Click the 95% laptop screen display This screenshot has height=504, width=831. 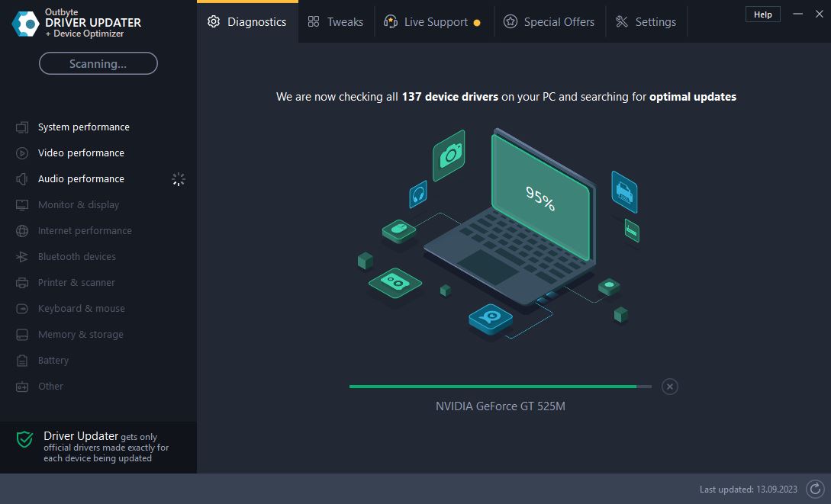point(540,197)
